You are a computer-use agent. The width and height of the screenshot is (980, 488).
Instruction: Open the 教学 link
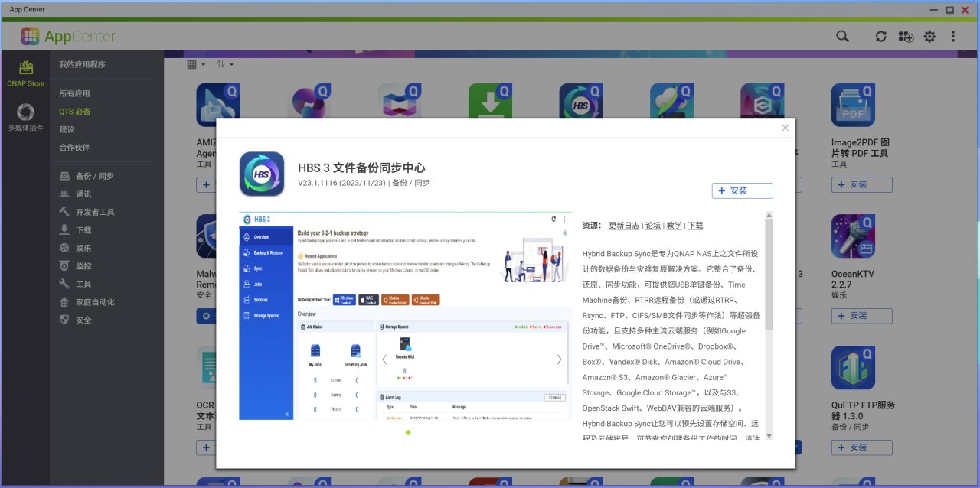pos(674,226)
